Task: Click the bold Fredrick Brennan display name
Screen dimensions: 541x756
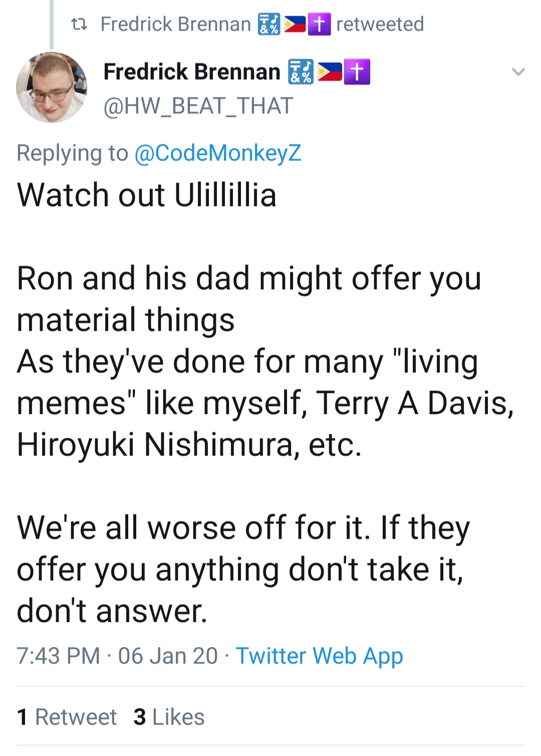Action: [192, 72]
